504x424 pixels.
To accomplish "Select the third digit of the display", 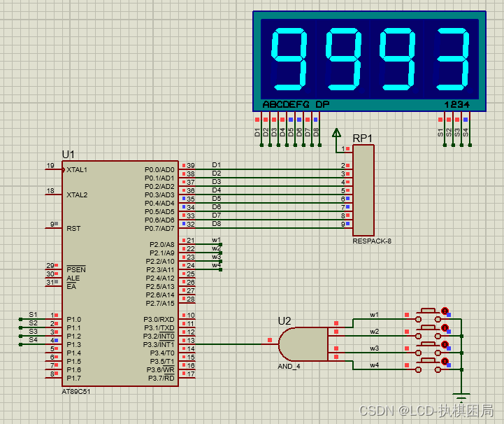I will coord(398,59).
